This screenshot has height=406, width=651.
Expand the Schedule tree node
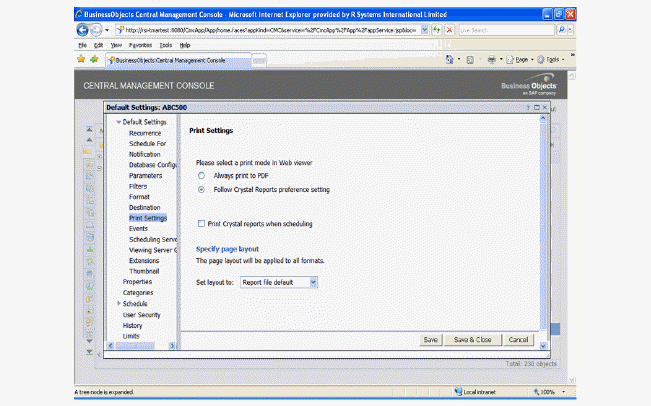[117, 303]
